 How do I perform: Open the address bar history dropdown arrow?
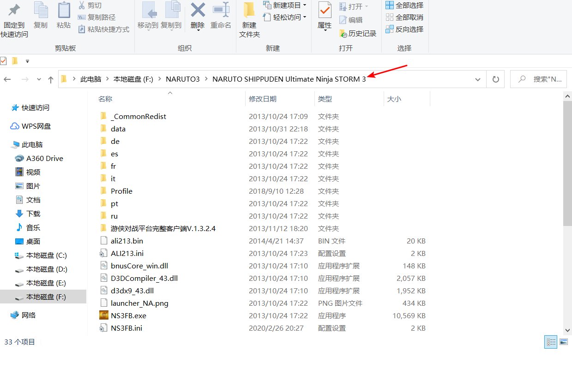tap(478, 79)
